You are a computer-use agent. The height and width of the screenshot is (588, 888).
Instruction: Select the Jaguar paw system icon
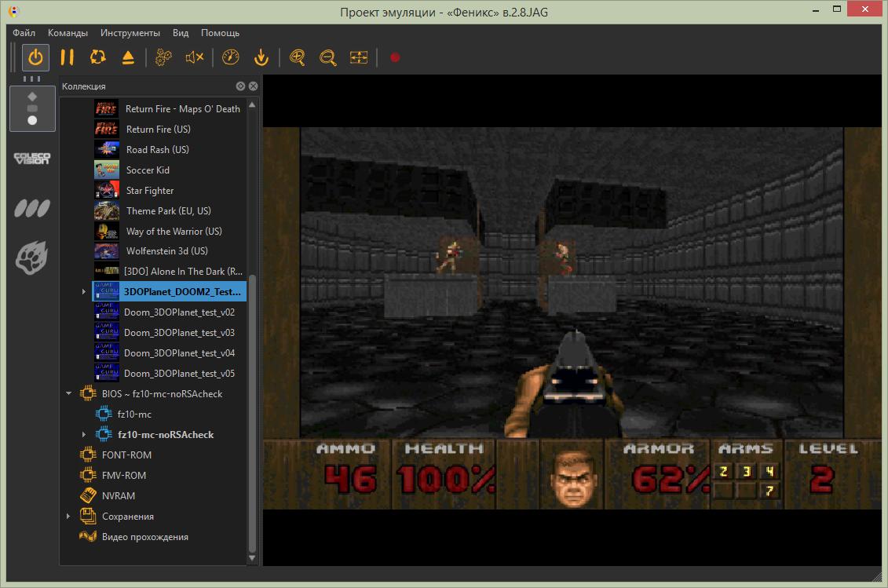pyautogui.click(x=32, y=257)
